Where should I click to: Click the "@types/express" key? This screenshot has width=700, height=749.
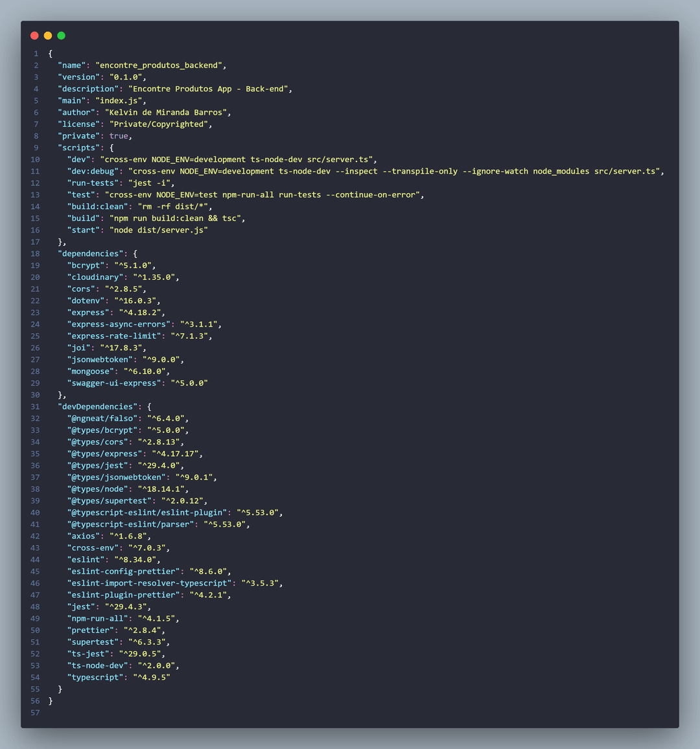[104, 454]
